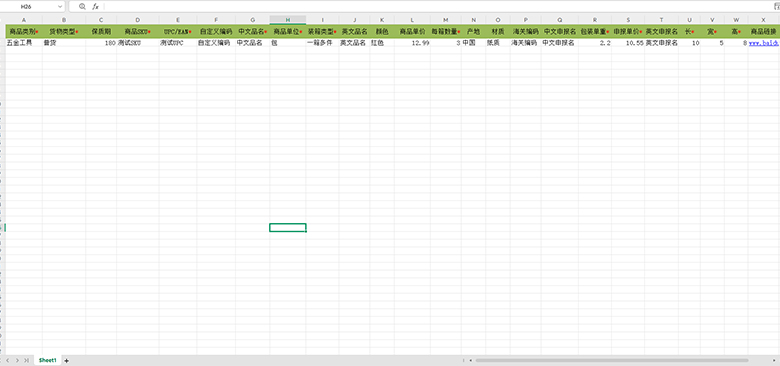Open the www.baidu product link in column X
The height and width of the screenshot is (366, 780).
click(764, 43)
